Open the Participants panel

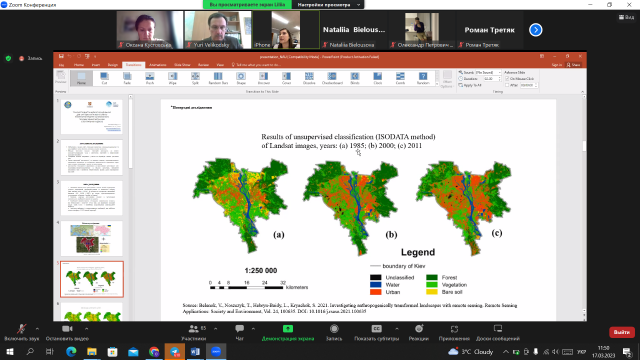[194, 332]
